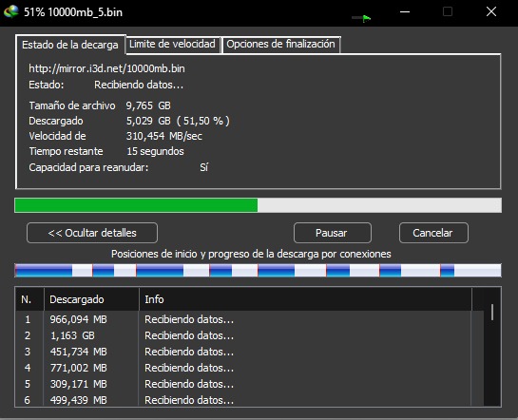This screenshot has height=420, width=518.
Task: Click the Info column header
Action: (306, 299)
